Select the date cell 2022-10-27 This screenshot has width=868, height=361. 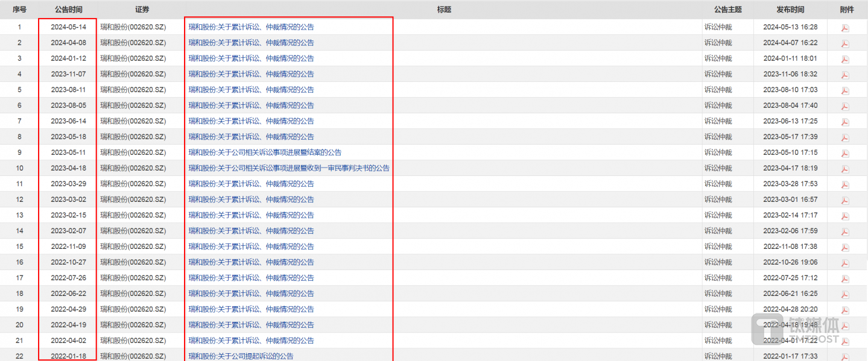[68, 262]
